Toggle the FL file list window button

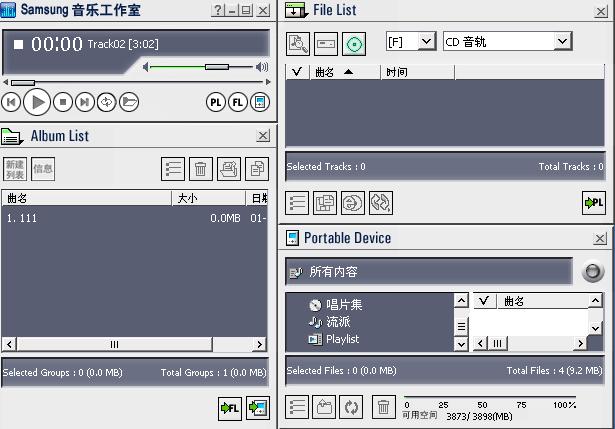pos(238,102)
